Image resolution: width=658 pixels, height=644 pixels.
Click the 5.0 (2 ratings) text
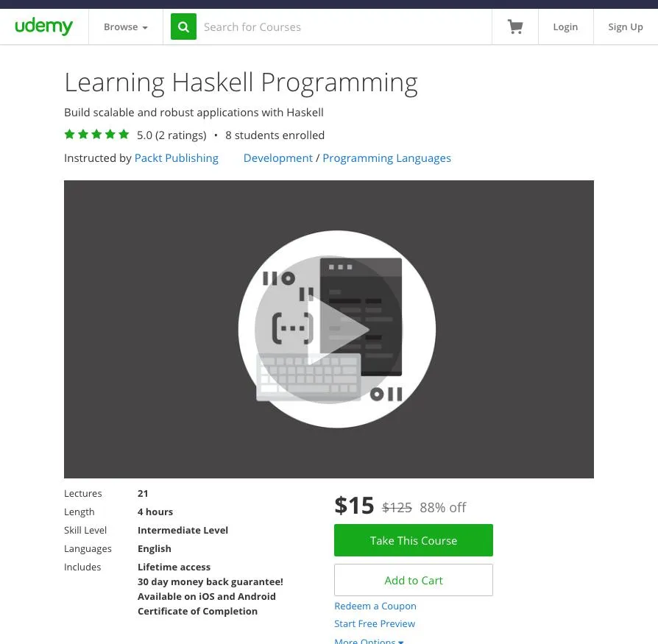click(171, 135)
